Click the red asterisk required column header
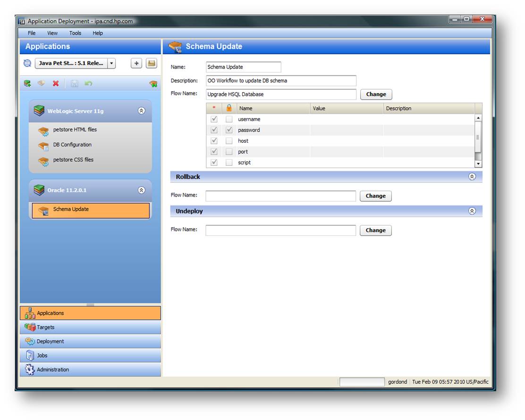This screenshot has width=525, height=420. (x=214, y=108)
